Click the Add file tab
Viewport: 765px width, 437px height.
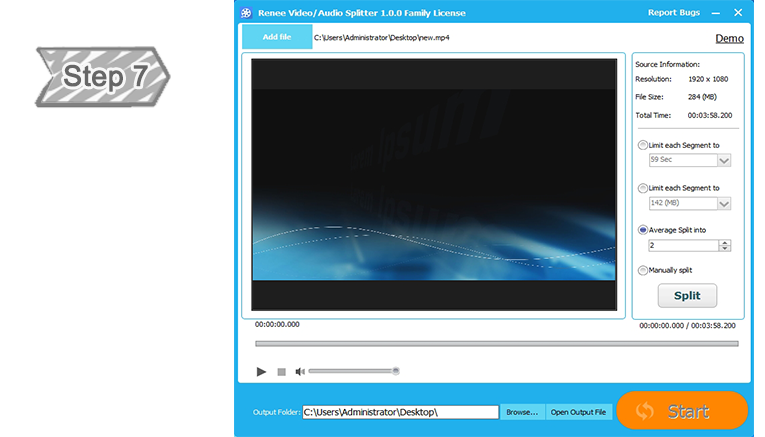(x=277, y=37)
